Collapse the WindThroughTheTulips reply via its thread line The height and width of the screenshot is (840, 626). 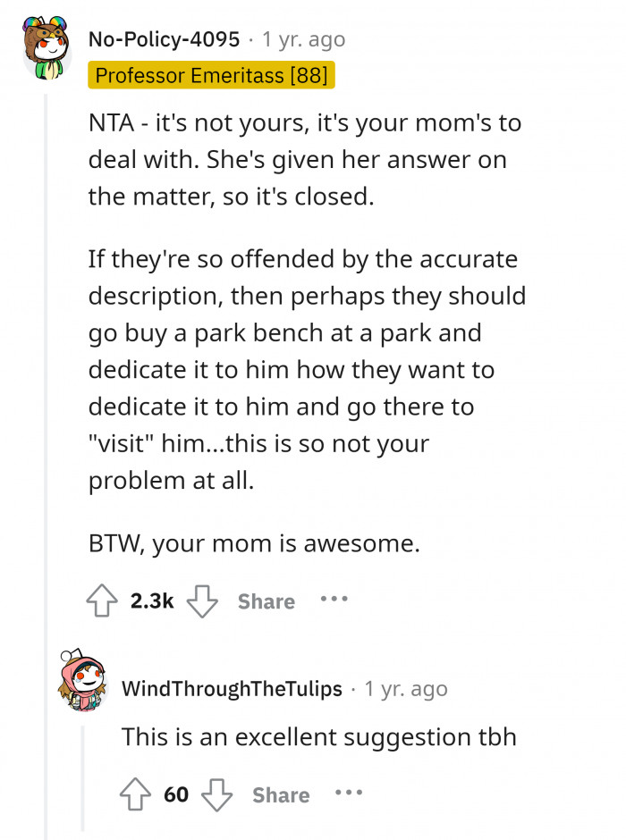point(83,777)
